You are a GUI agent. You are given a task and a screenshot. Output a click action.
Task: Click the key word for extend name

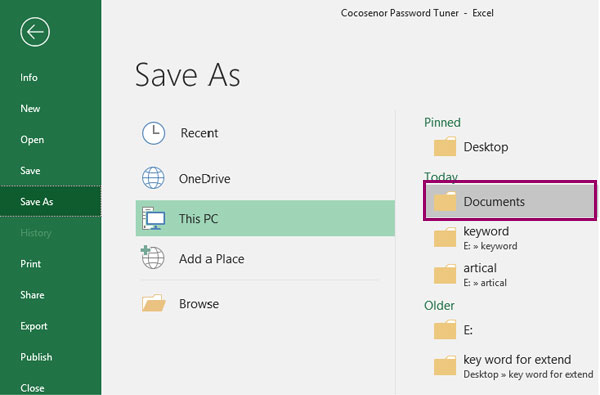[517, 359]
